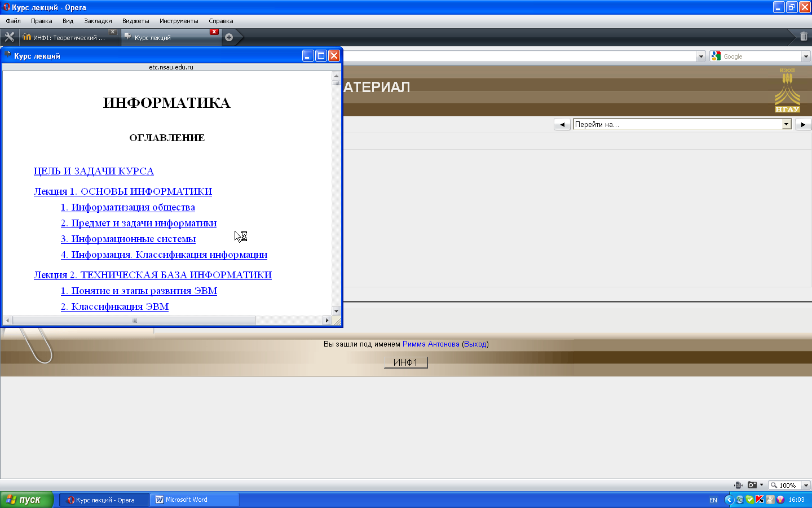Click the Windows пуск start button
Screen dimensions: 812x508
27,500
